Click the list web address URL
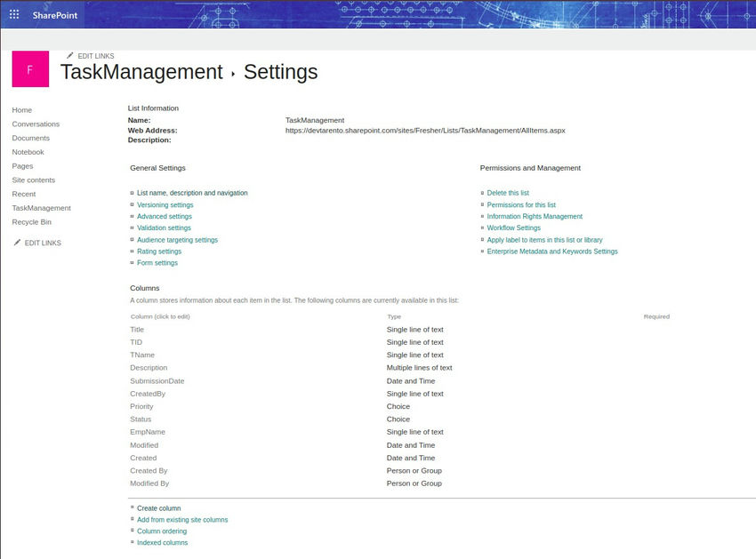The image size is (756, 559). pos(425,129)
